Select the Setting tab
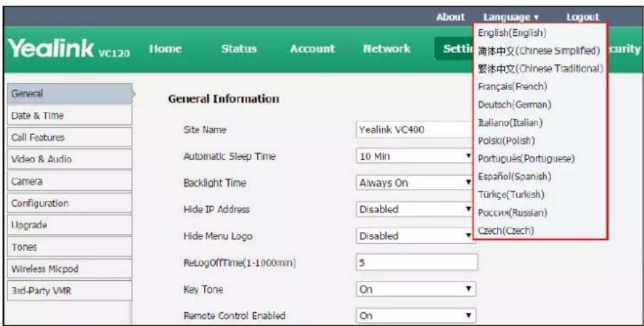644x326 pixels. [x=454, y=49]
